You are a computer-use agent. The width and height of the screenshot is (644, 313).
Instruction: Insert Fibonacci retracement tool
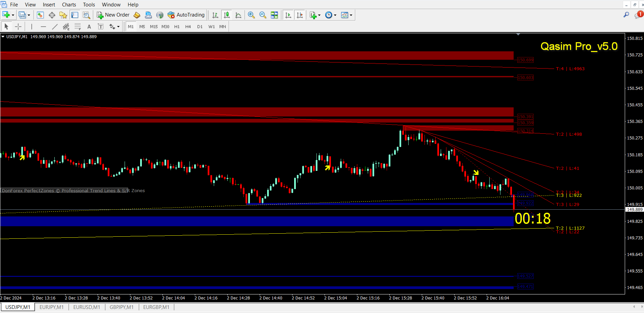77,26
